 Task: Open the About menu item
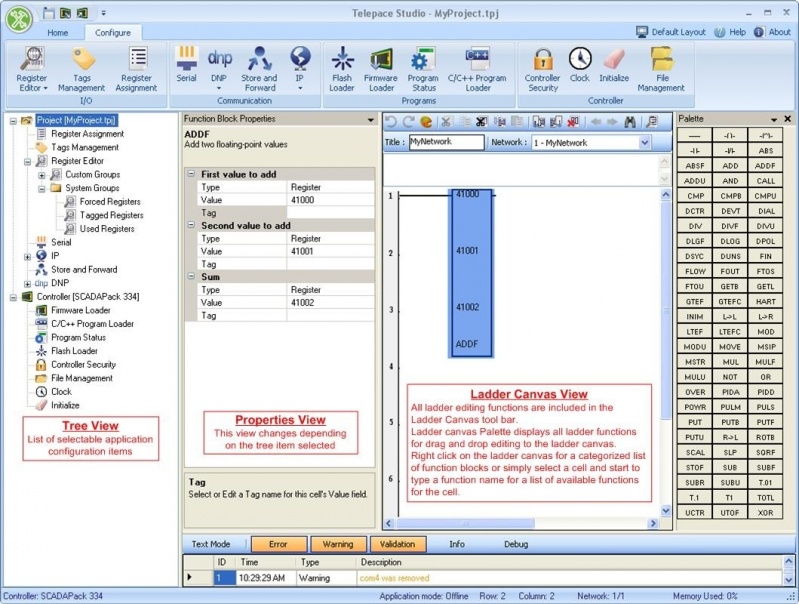[772, 32]
